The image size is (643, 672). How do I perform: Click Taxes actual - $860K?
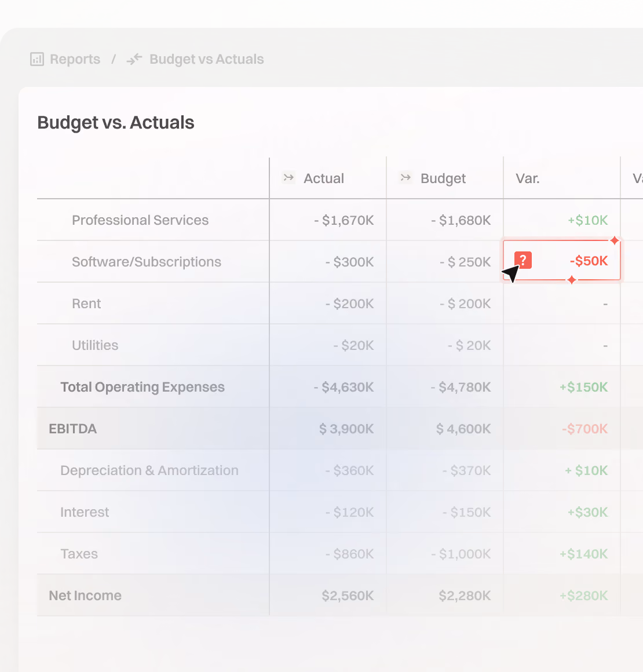pos(349,554)
